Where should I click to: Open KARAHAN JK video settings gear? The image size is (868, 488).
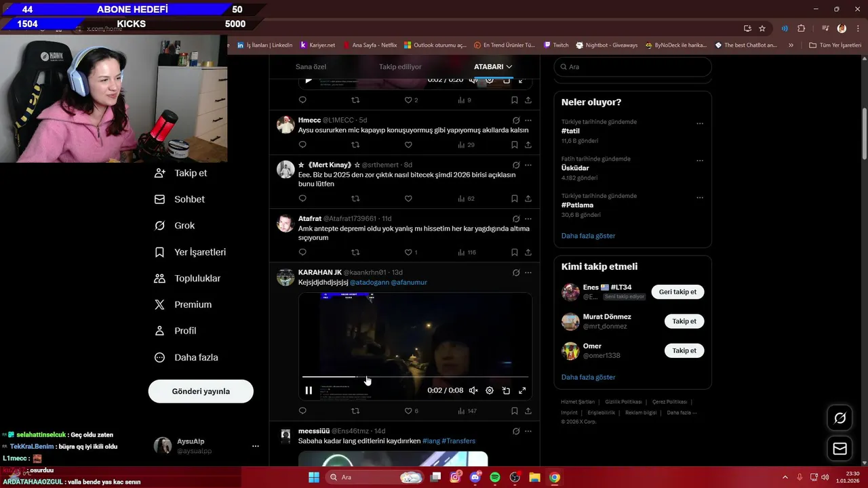pos(490,390)
